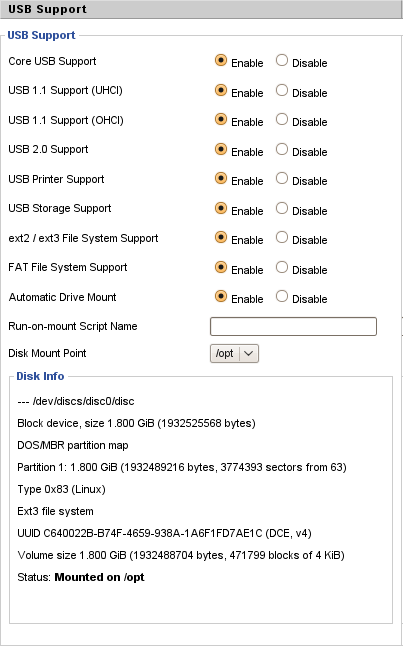Image resolution: width=403 pixels, height=646 pixels.
Task: Click the 'Run-on-mount Script Name' label
Action: tap(73, 326)
